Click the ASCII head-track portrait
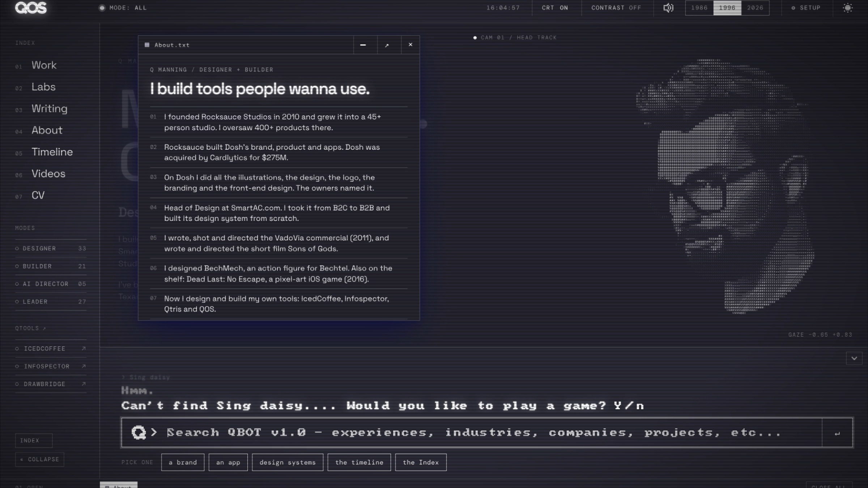This screenshot has width=868, height=488. point(725,186)
